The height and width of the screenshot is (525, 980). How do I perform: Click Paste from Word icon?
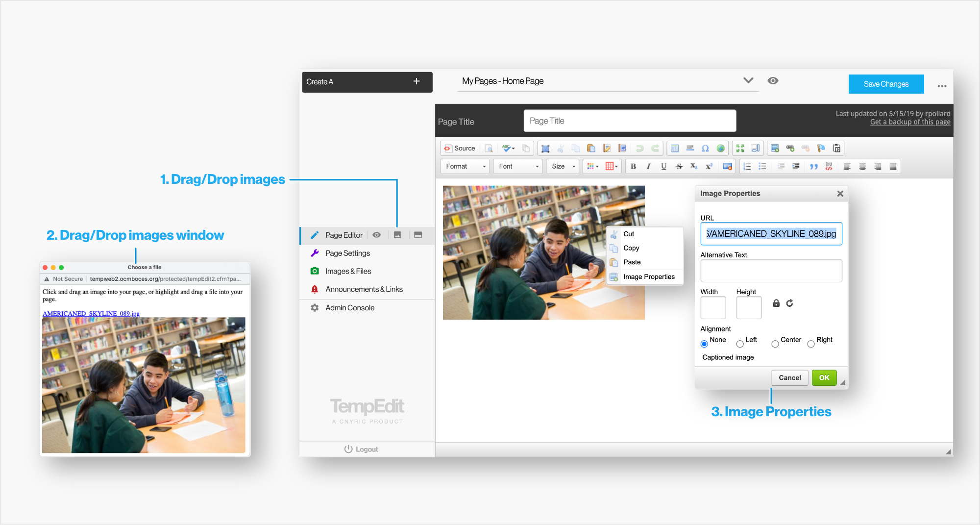[x=622, y=148]
